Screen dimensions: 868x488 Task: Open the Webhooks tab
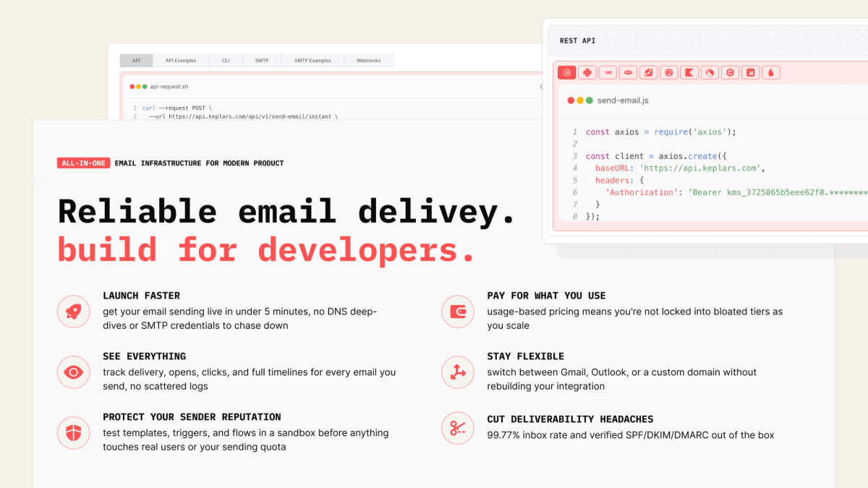pos(369,61)
